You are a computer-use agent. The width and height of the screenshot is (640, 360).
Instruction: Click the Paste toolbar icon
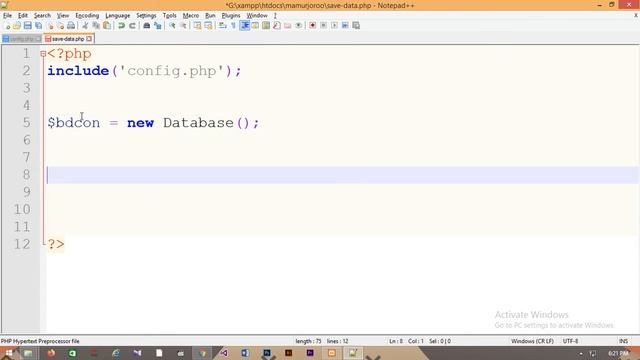pyautogui.click(x=107, y=26)
